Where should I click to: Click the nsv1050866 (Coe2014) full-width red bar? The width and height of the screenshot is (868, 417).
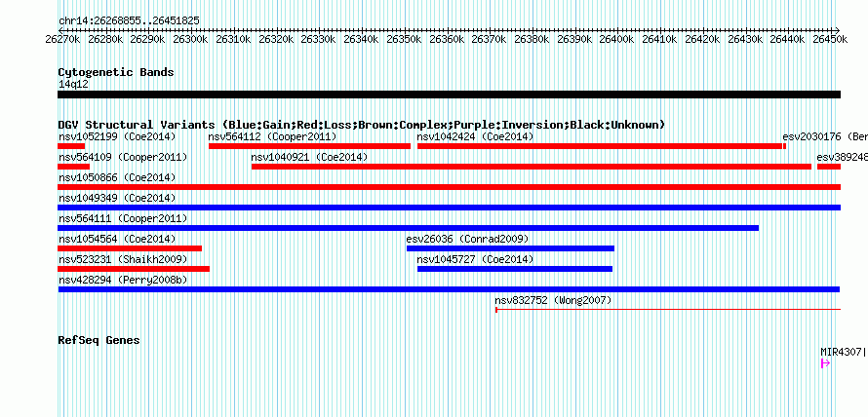tap(449, 187)
